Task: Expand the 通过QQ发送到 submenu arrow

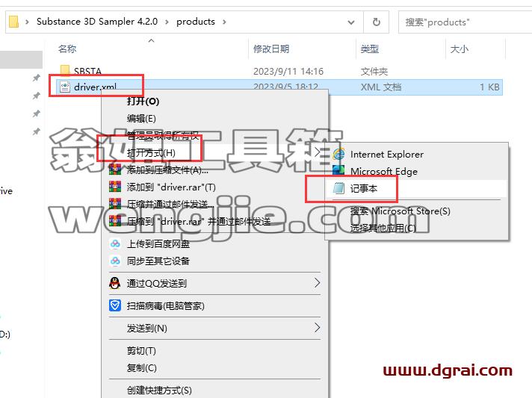Action: [x=317, y=282]
